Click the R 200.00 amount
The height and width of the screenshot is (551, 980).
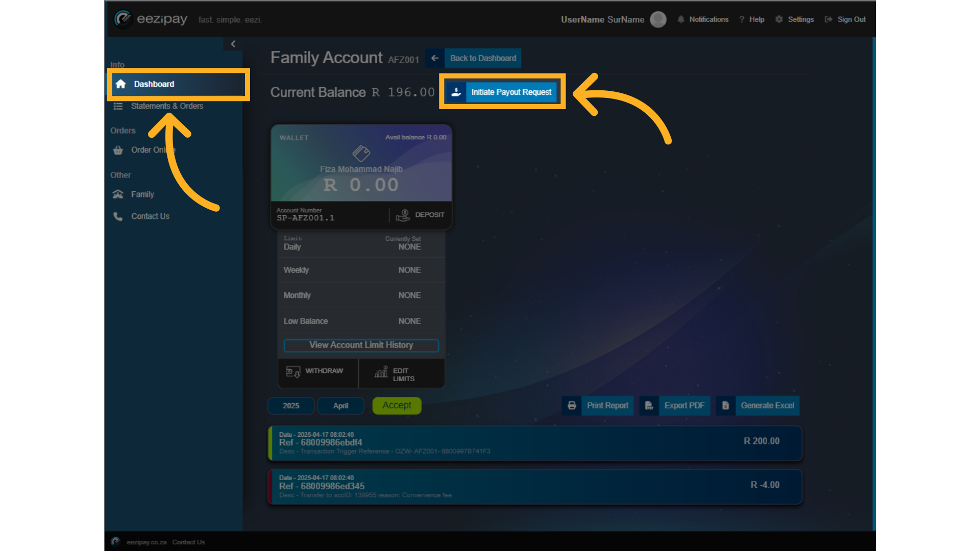(762, 441)
